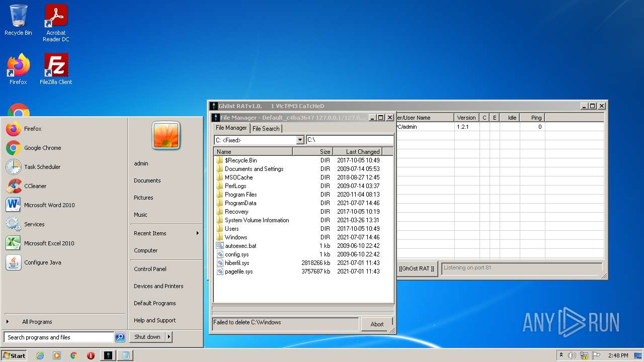Select the System Volume Information folder
This screenshot has height=362, width=644.
pyautogui.click(x=257, y=220)
